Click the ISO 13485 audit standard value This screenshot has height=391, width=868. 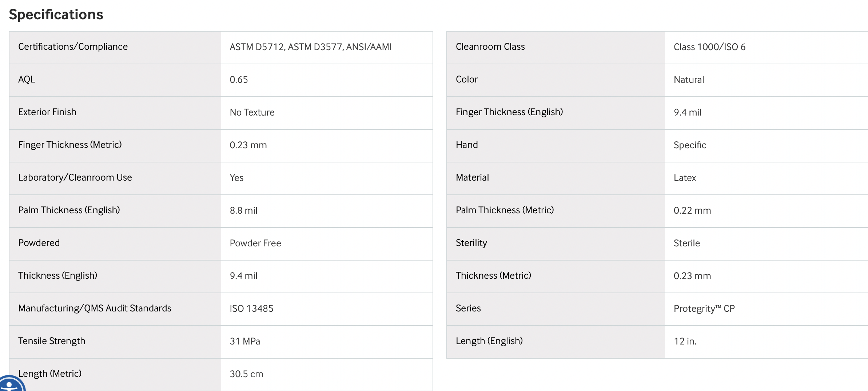click(251, 309)
